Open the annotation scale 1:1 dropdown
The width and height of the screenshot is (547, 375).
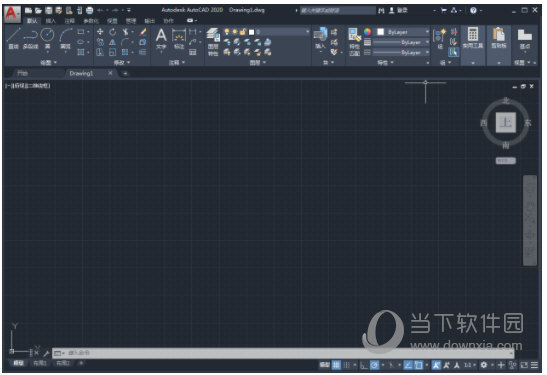(x=470, y=365)
